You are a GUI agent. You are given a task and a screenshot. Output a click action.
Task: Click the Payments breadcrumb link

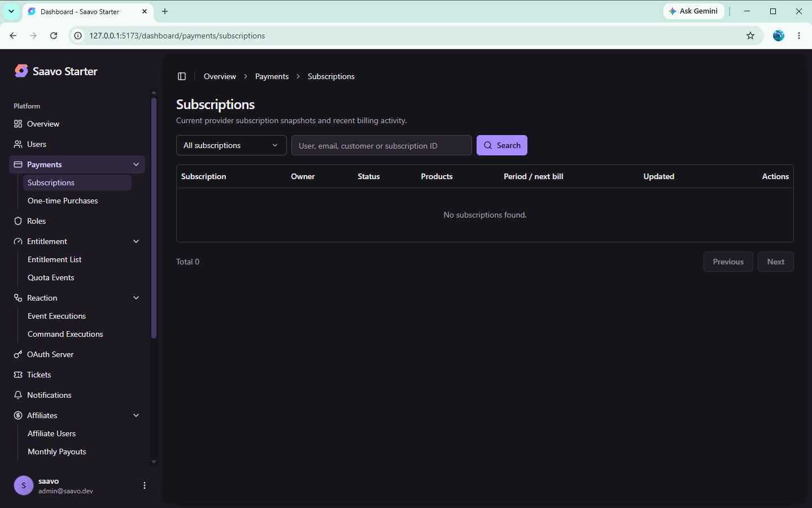pyautogui.click(x=272, y=76)
